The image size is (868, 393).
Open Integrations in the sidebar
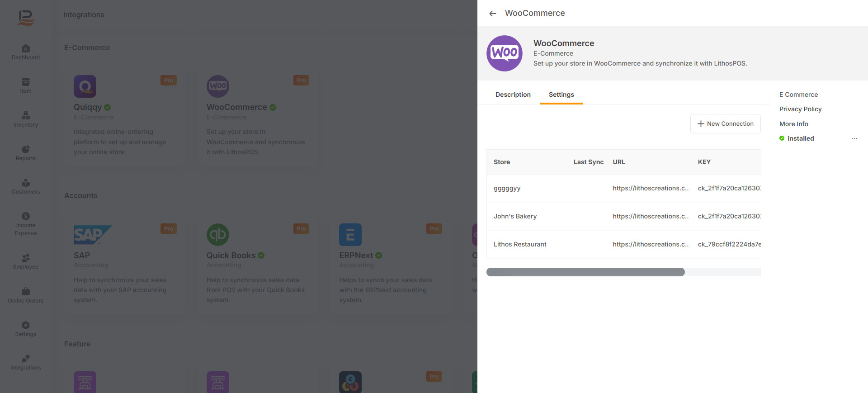click(26, 362)
